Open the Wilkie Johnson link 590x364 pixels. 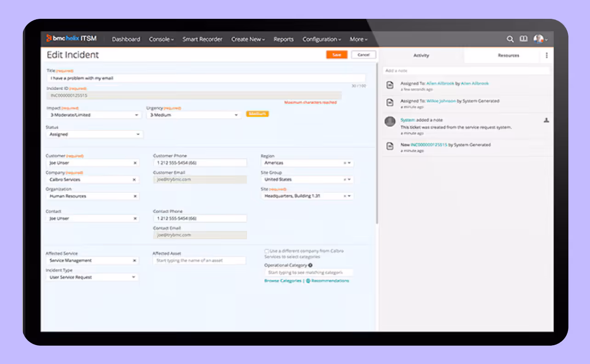point(441,101)
